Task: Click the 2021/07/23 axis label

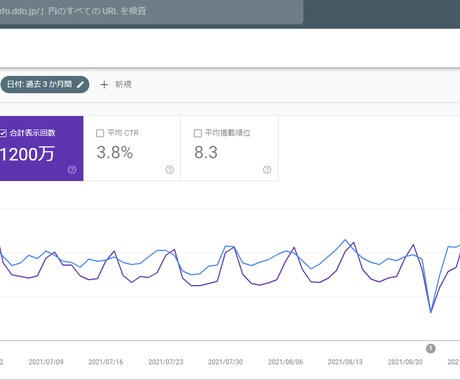Action: pos(166,362)
